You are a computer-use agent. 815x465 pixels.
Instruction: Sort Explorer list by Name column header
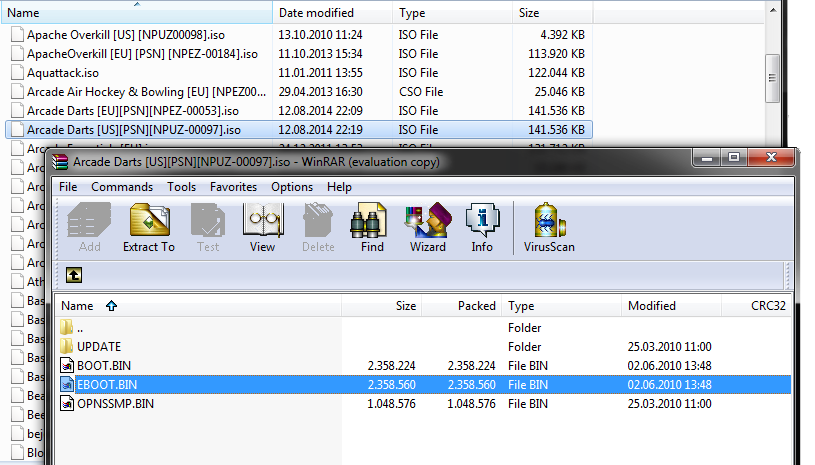[137, 12]
